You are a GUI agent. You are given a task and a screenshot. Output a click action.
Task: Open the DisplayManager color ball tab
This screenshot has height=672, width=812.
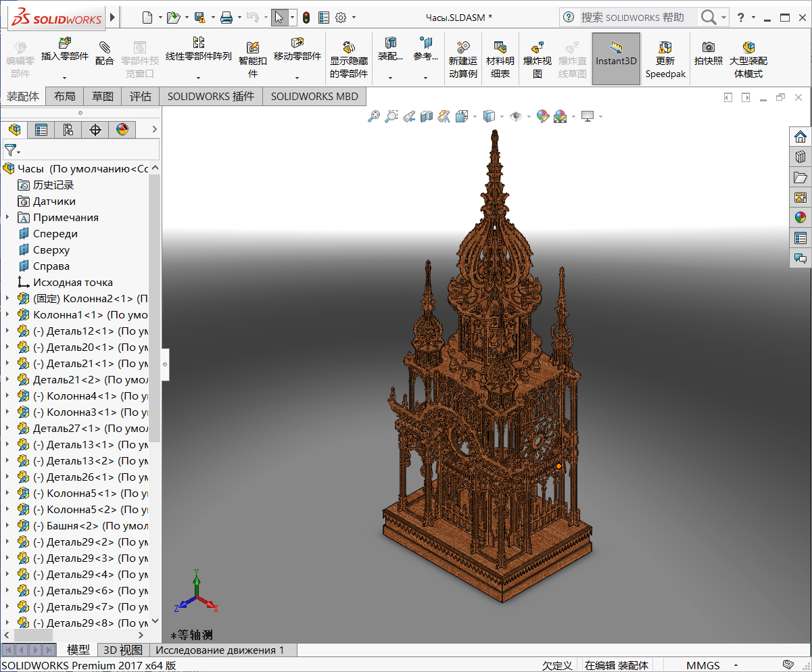click(122, 130)
